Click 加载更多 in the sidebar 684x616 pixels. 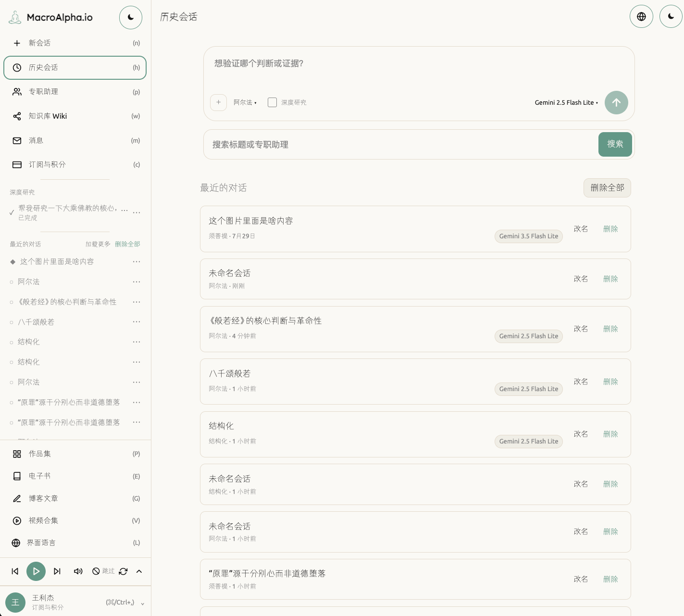click(x=98, y=244)
